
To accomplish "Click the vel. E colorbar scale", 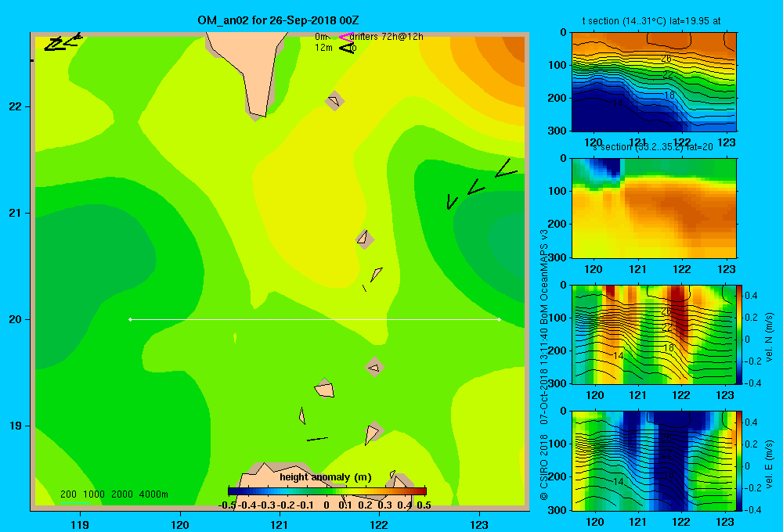I will (739, 461).
